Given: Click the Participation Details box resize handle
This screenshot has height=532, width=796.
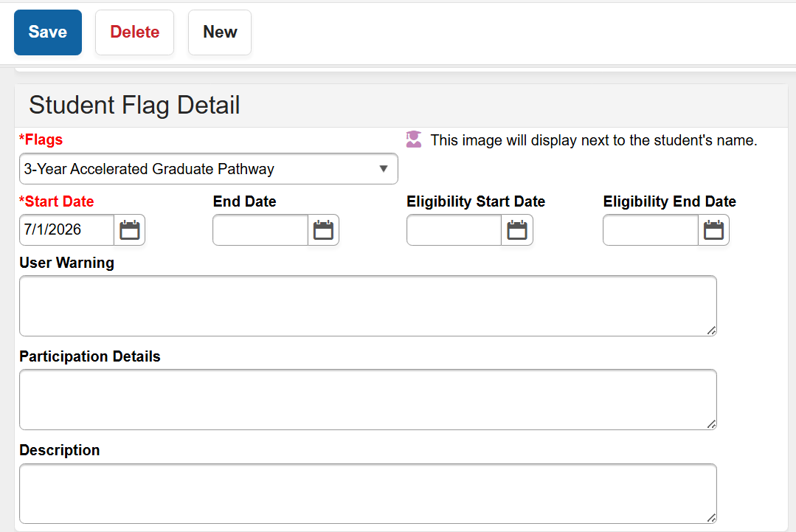Looking at the screenshot, I should (711, 424).
